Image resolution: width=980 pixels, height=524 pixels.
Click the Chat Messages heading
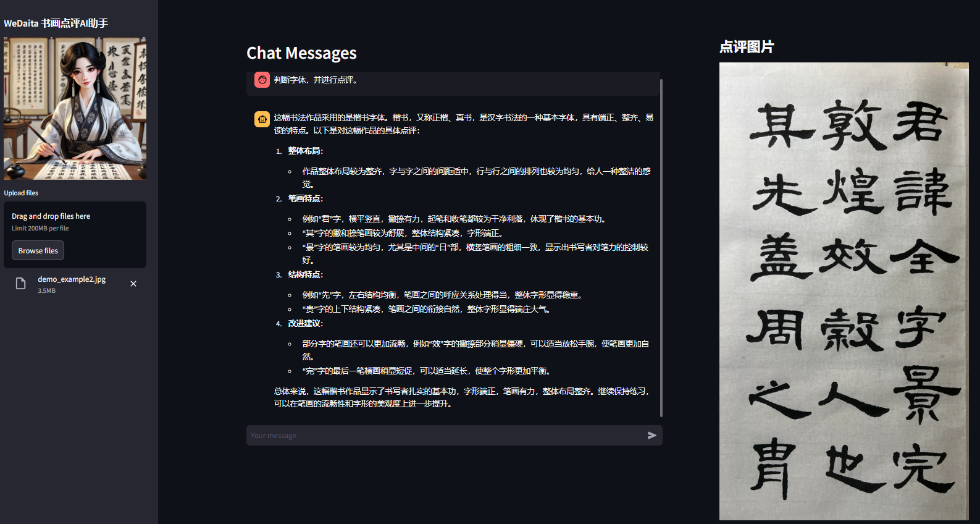pyautogui.click(x=301, y=53)
